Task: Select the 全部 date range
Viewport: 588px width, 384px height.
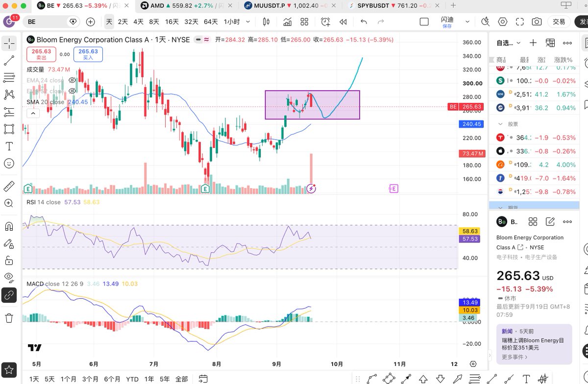Action: (181, 379)
